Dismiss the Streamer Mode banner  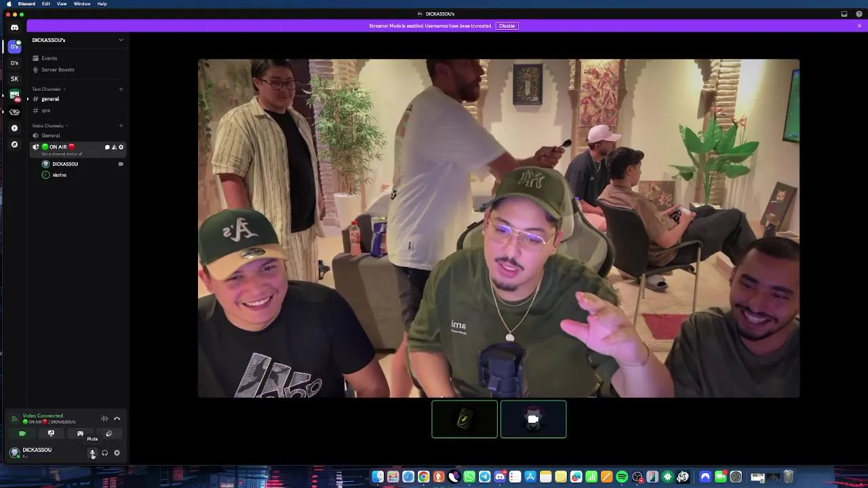[859, 26]
